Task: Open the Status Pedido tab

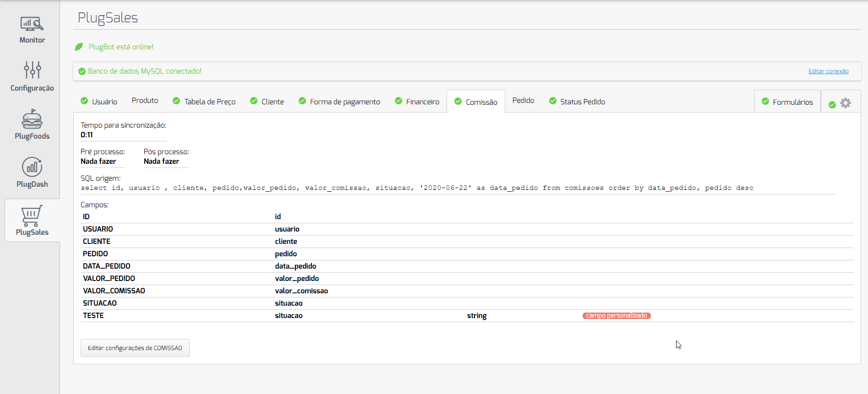Action: coord(577,101)
